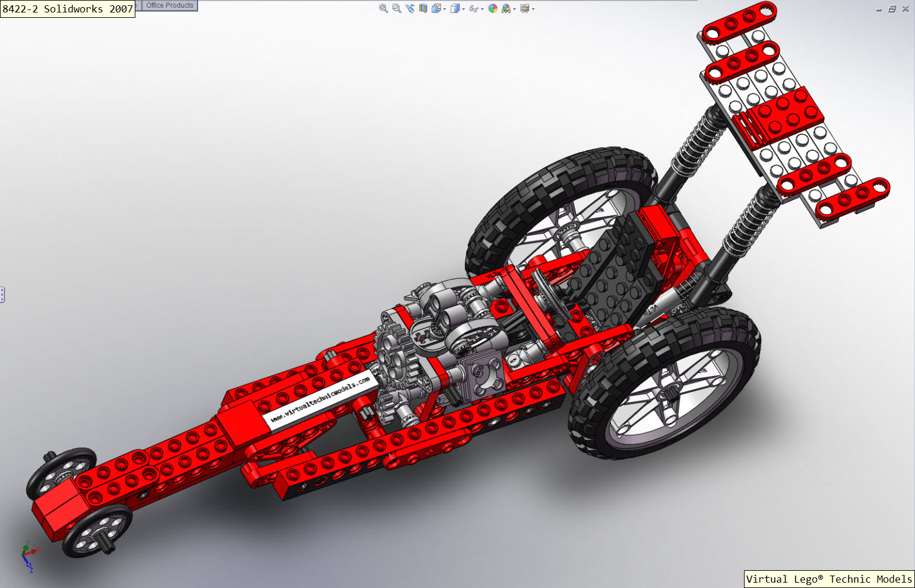Switch to the Office Products tab
Viewport: 915px width, 588px height.
[x=170, y=5]
